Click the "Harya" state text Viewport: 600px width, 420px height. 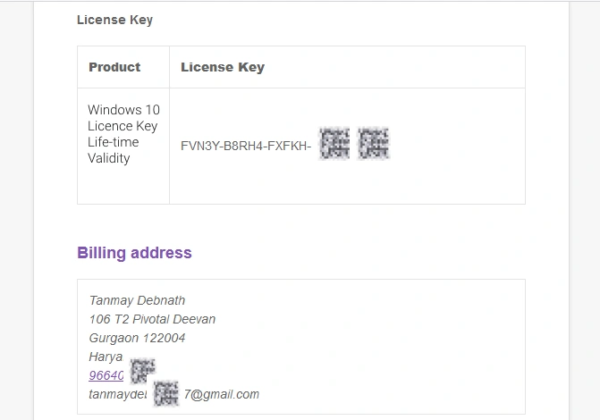(105, 357)
